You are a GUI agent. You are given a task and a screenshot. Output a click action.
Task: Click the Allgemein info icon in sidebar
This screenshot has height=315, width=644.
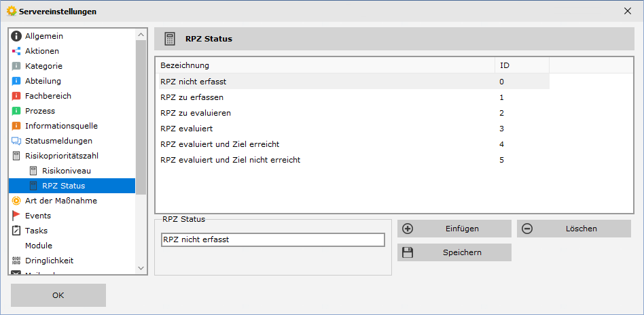(x=16, y=36)
